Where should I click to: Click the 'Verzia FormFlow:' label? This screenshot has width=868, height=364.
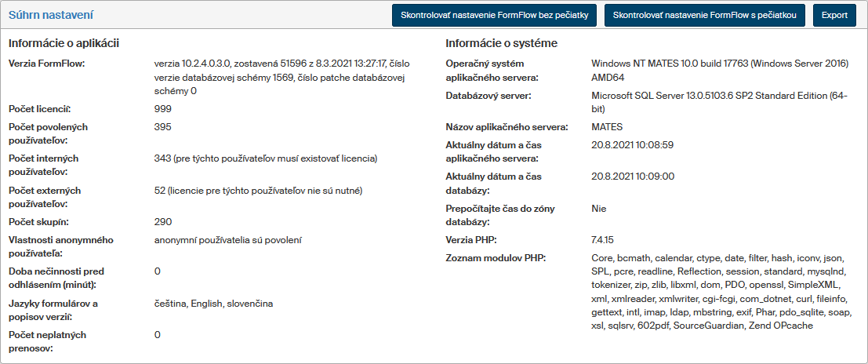point(45,64)
